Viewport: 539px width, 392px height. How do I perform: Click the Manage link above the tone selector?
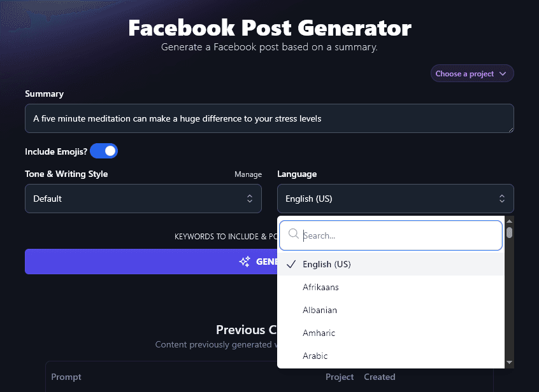[x=248, y=174]
